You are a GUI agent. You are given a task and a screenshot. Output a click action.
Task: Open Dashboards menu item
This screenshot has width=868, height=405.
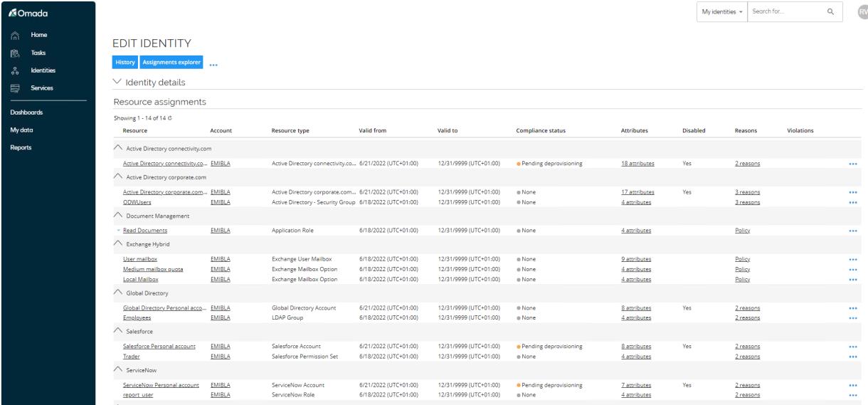coord(26,112)
